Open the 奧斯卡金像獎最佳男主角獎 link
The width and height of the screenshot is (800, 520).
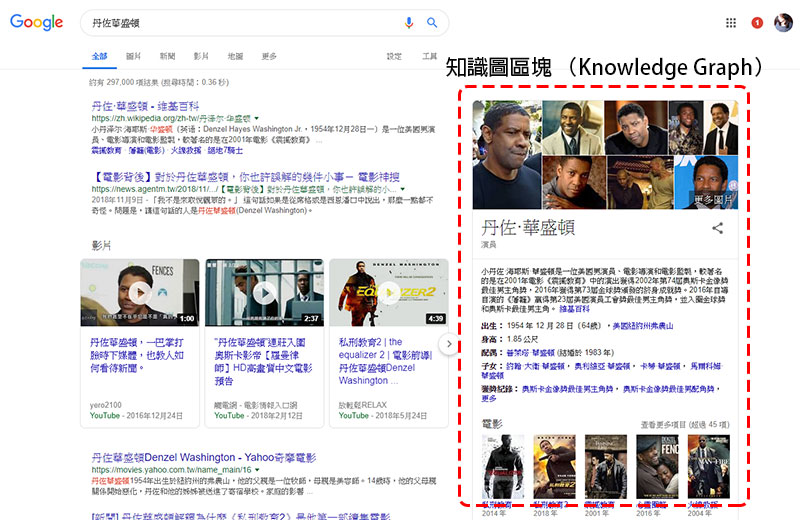pyautogui.click(x=567, y=389)
